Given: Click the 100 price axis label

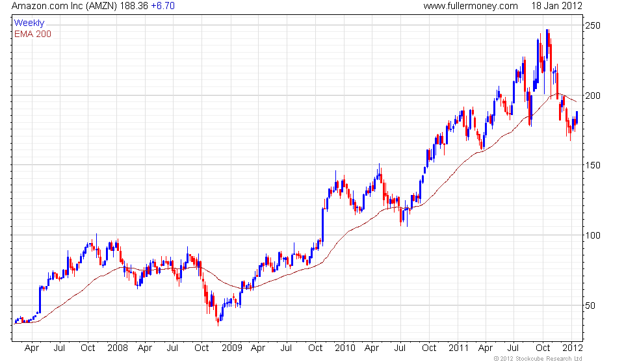Looking at the screenshot, I should (592, 235).
